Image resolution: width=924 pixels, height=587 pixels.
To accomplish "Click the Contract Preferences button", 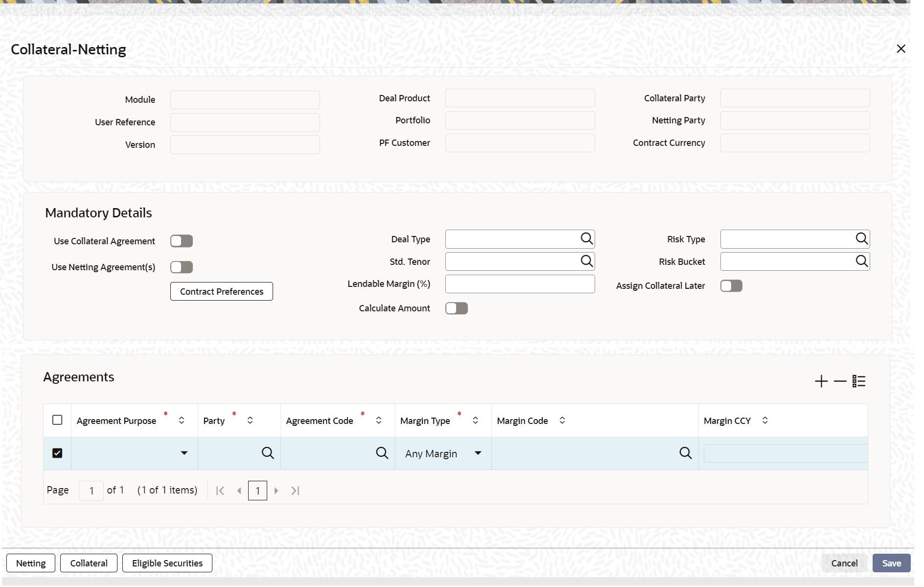I will pyautogui.click(x=222, y=291).
